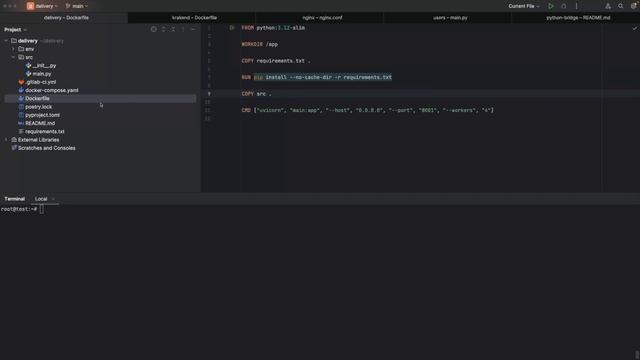Click the COPY src . line

coord(256,93)
